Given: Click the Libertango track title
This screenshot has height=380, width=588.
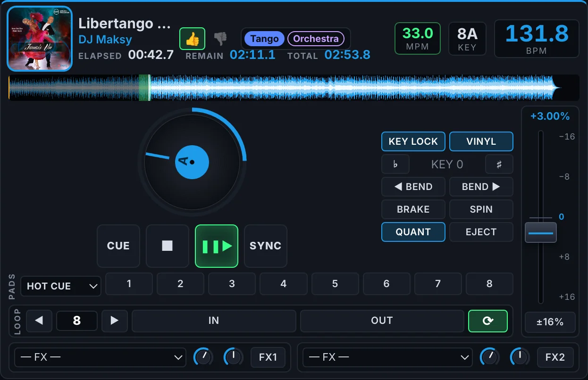Looking at the screenshot, I should tap(125, 23).
